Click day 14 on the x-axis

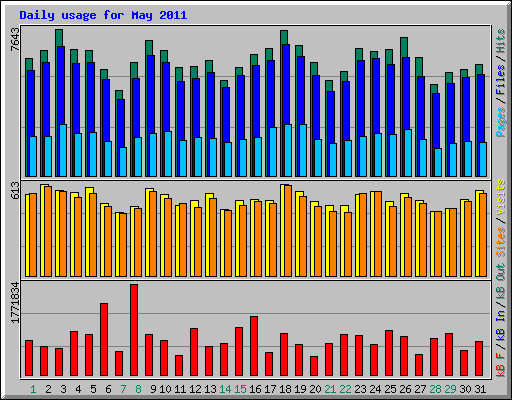coord(225,389)
